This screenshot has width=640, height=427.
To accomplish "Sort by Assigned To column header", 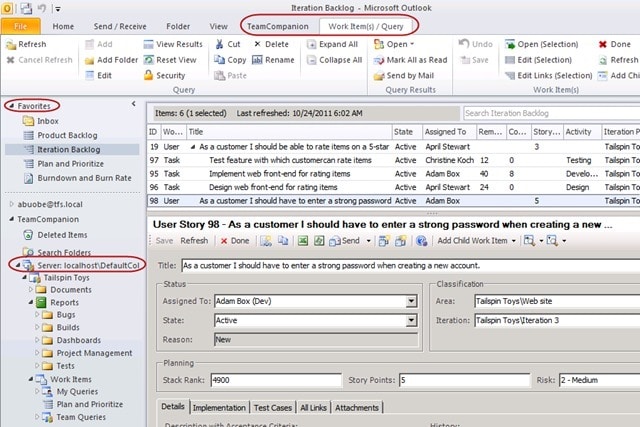I will tap(449, 132).
